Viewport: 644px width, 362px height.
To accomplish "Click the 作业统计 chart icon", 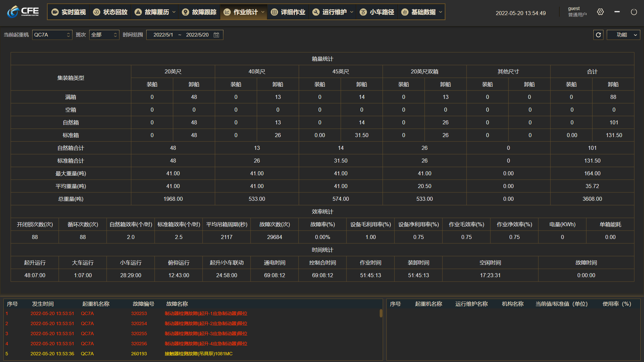I will [227, 12].
